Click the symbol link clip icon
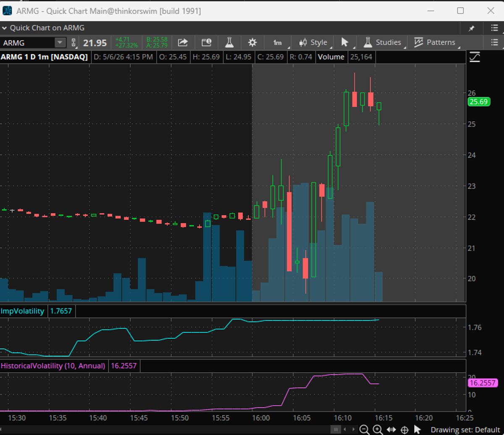Viewport: 504px width, 435px height. [x=74, y=42]
